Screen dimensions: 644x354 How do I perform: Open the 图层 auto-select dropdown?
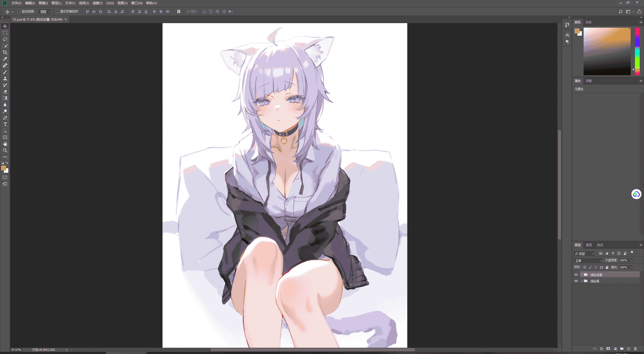[x=45, y=12]
